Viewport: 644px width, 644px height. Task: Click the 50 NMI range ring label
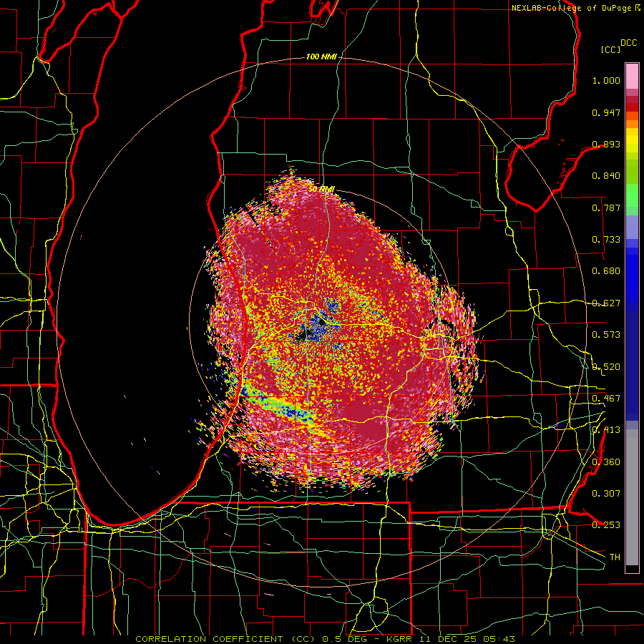pyautogui.click(x=321, y=189)
